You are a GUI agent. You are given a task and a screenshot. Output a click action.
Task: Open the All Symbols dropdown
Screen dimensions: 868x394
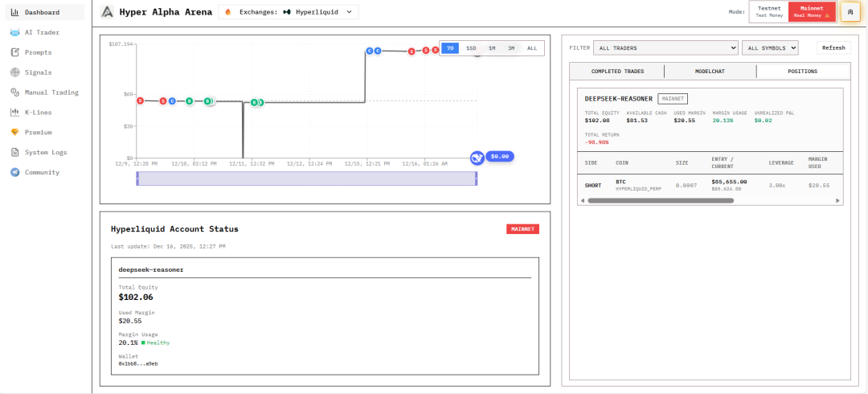pos(769,48)
